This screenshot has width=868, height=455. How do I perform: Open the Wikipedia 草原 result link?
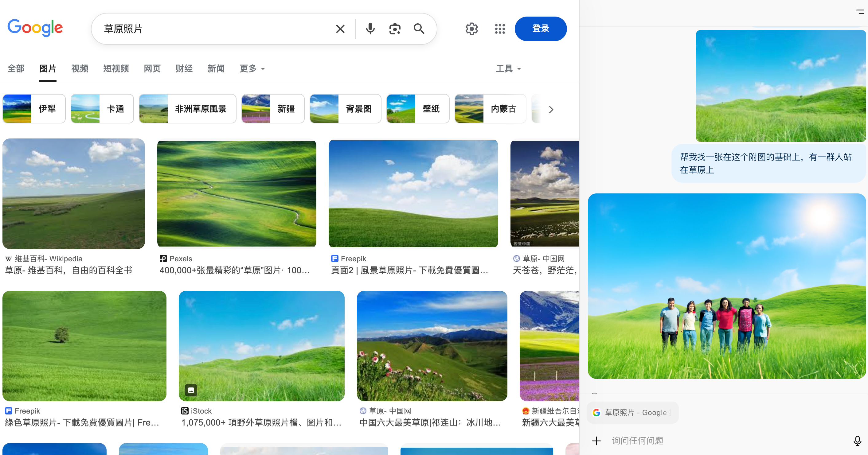[x=68, y=270]
